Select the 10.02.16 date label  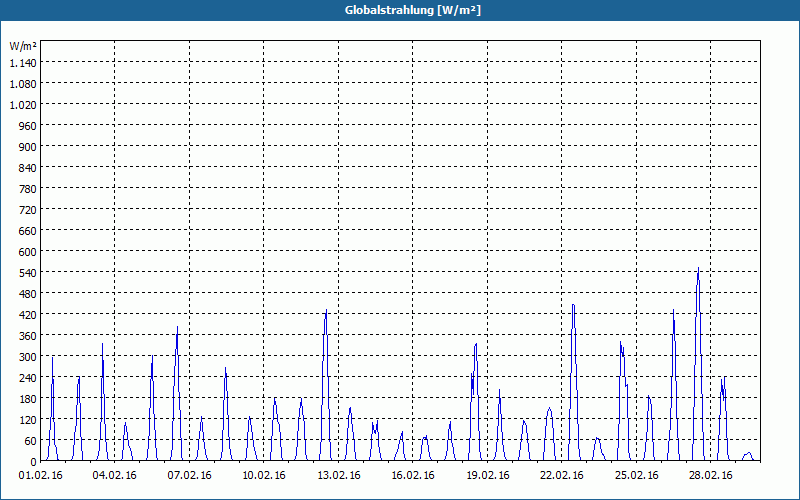(264, 476)
